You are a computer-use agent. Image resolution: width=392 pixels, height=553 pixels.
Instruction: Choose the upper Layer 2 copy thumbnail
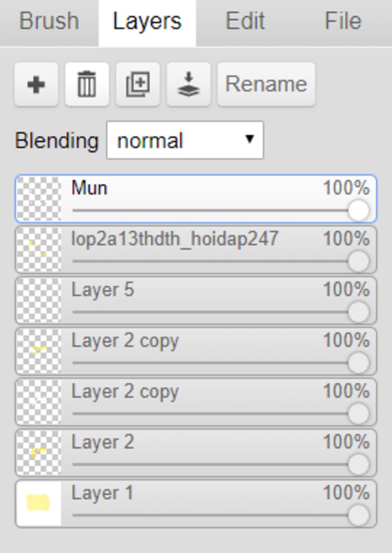click(x=39, y=351)
